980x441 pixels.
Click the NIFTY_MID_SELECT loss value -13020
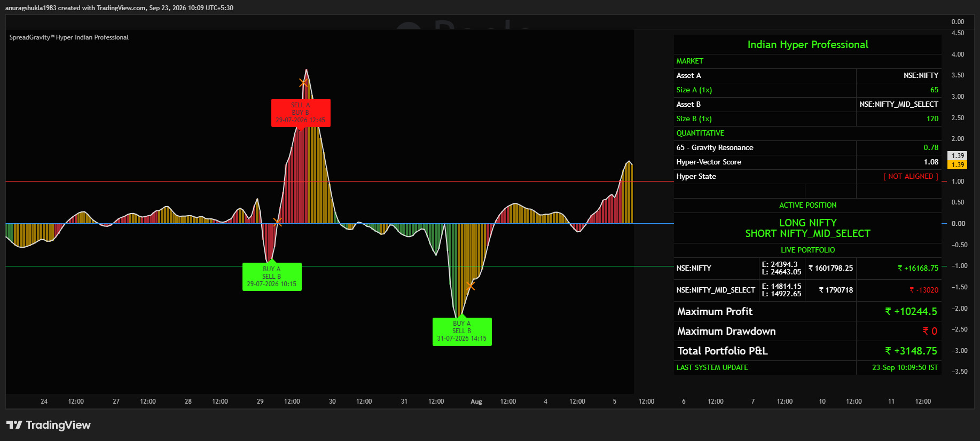[x=924, y=290]
